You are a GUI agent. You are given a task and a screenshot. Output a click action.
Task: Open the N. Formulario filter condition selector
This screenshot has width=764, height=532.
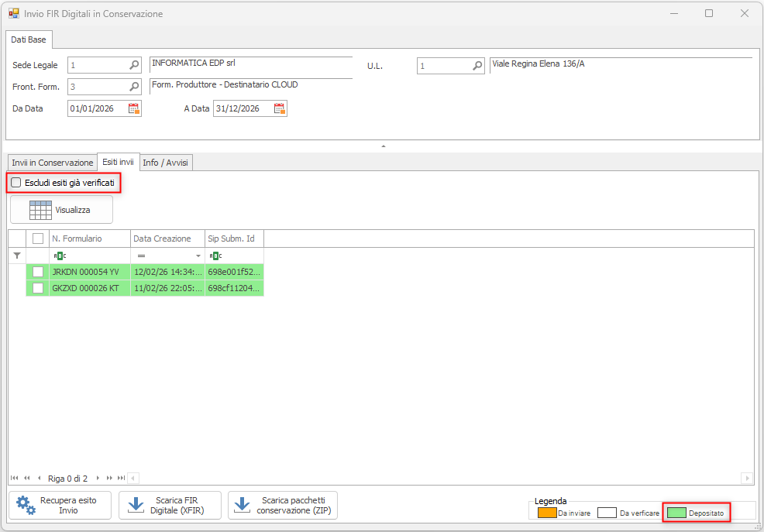point(60,256)
